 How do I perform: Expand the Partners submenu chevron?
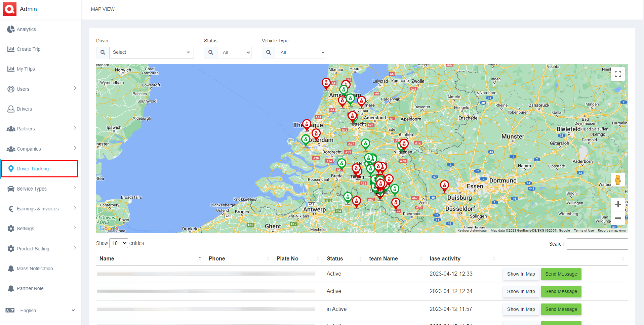75,128
